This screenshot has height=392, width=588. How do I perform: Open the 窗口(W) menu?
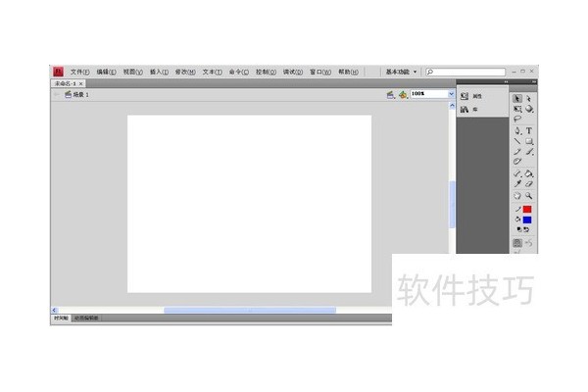tap(320, 72)
